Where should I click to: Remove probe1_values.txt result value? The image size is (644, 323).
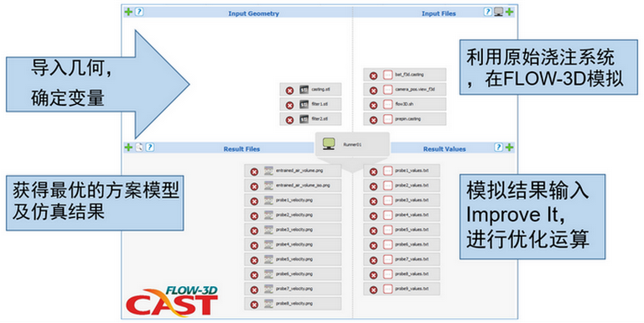[373, 172]
